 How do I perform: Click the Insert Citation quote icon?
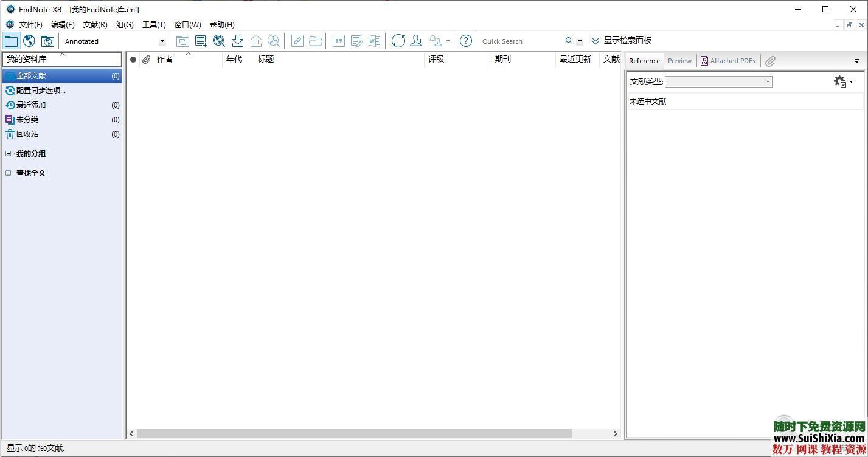[339, 41]
